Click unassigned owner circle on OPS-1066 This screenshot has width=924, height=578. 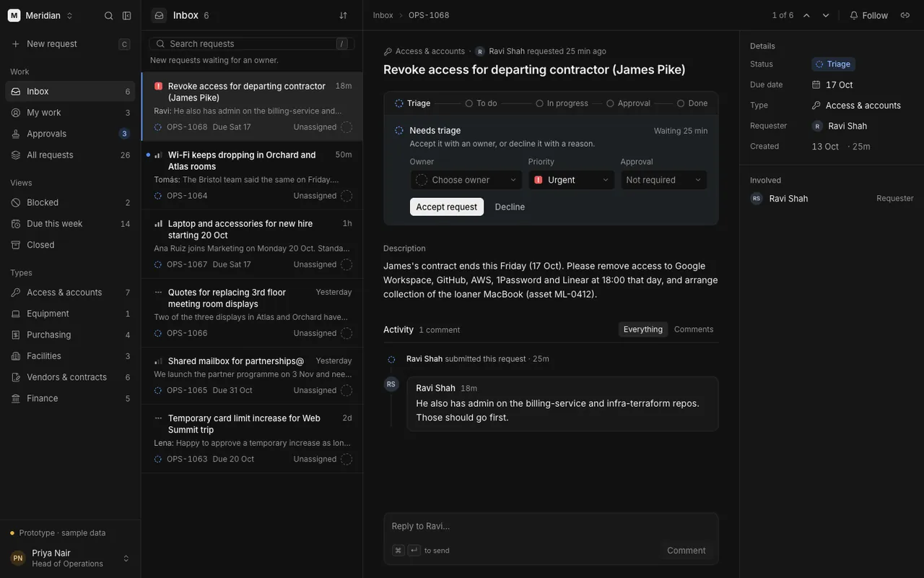pyautogui.click(x=346, y=333)
